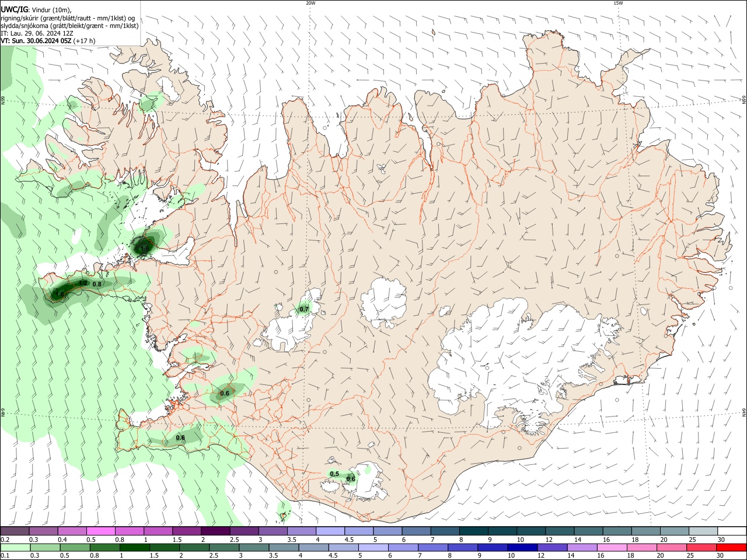The image size is (747, 560).
Task: Click the 0.1 label in the bottom legend row
Action: pos(5,555)
